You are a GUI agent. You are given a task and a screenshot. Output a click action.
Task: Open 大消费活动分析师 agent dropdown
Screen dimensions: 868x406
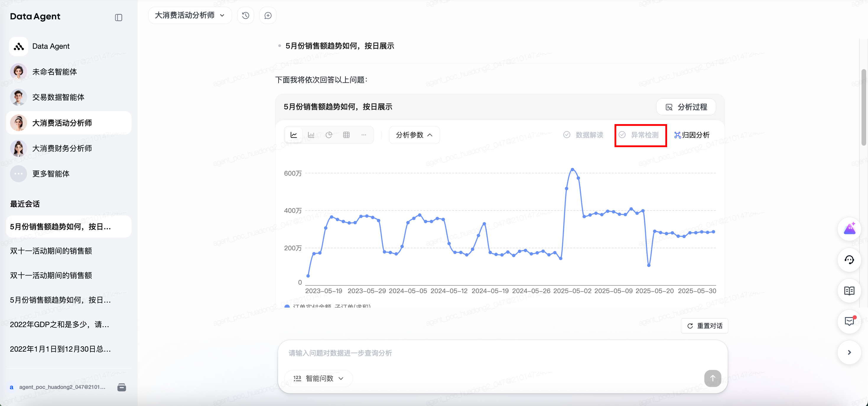[x=190, y=15]
